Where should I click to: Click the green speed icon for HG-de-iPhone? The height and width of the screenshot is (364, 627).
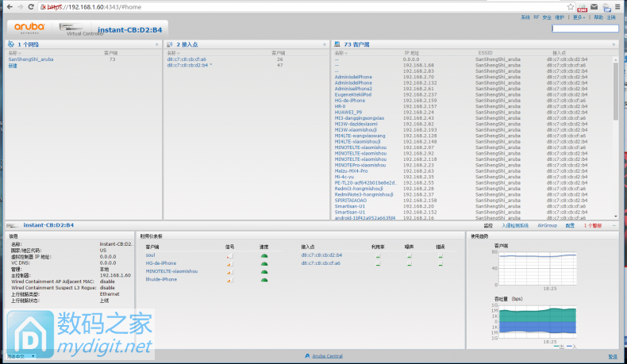(263, 263)
